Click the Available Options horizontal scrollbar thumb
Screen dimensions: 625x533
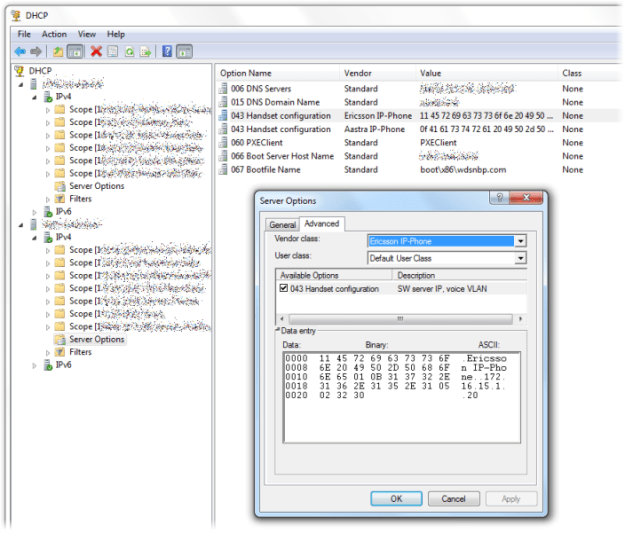pyautogui.click(x=401, y=319)
